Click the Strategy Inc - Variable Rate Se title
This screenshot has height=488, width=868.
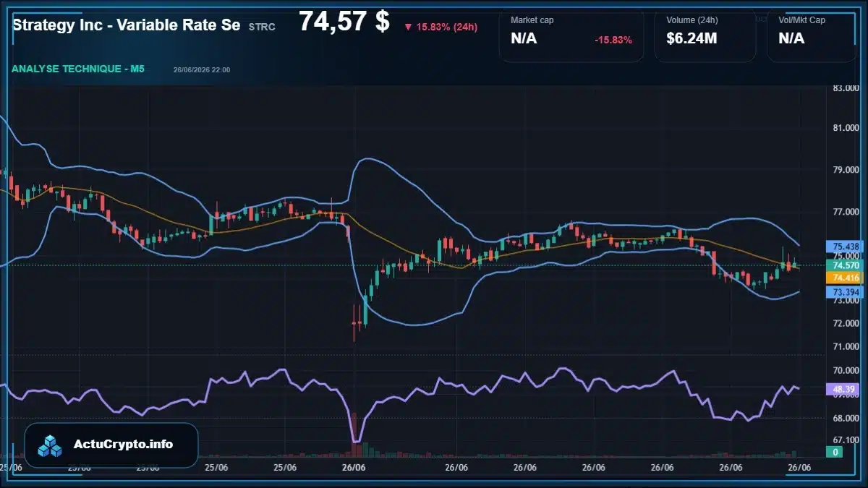point(126,25)
